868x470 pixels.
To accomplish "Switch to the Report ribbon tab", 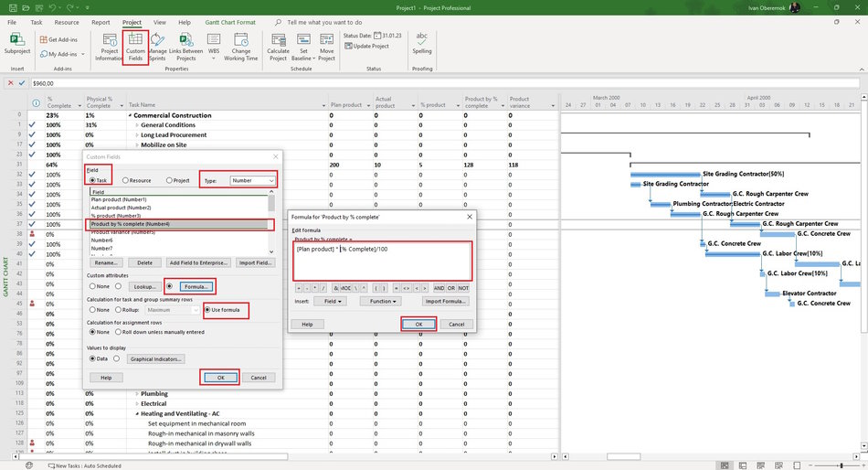I will (101, 23).
